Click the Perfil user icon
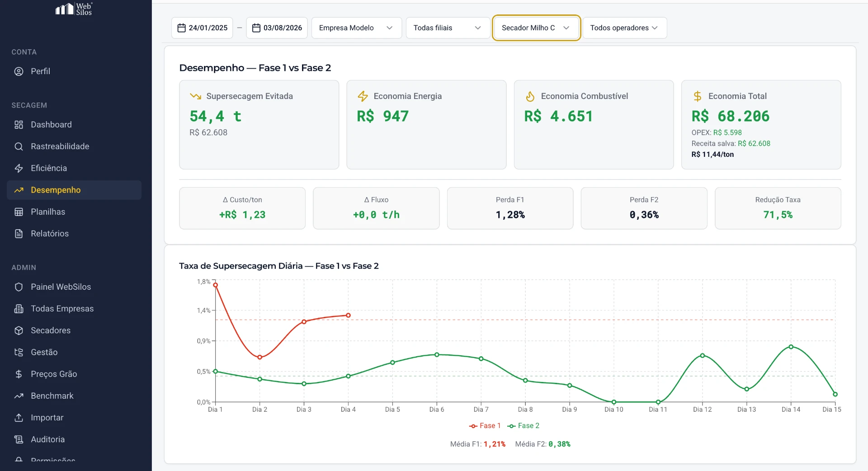 [19, 71]
